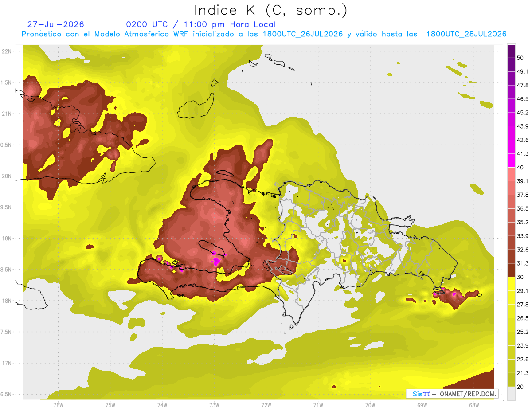
Task: Click the legend value "39.1"
Action: point(522,181)
